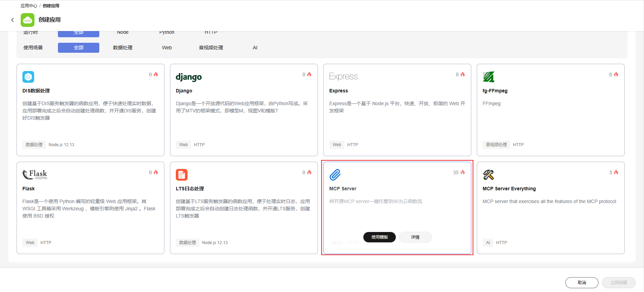This screenshot has width=644, height=292.
Task: Select the Django card title
Action: [x=184, y=91]
